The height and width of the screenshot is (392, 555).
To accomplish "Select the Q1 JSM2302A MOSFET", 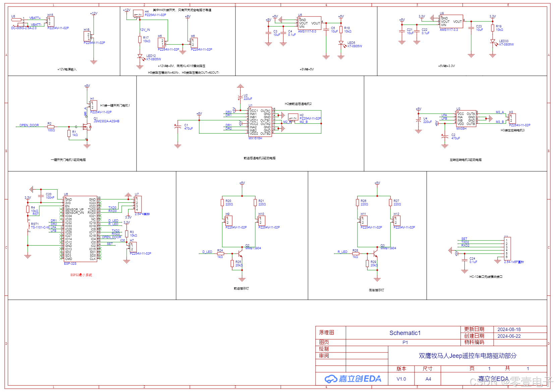I will click(x=88, y=127).
